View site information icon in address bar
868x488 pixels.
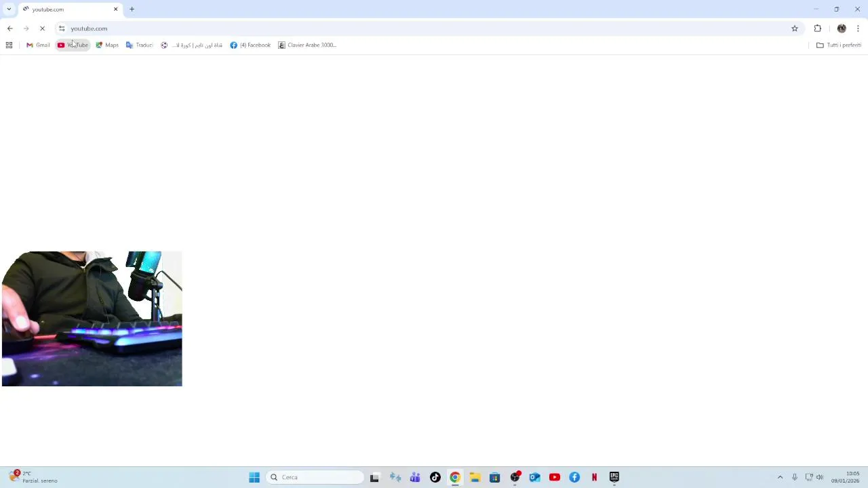[x=62, y=28]
